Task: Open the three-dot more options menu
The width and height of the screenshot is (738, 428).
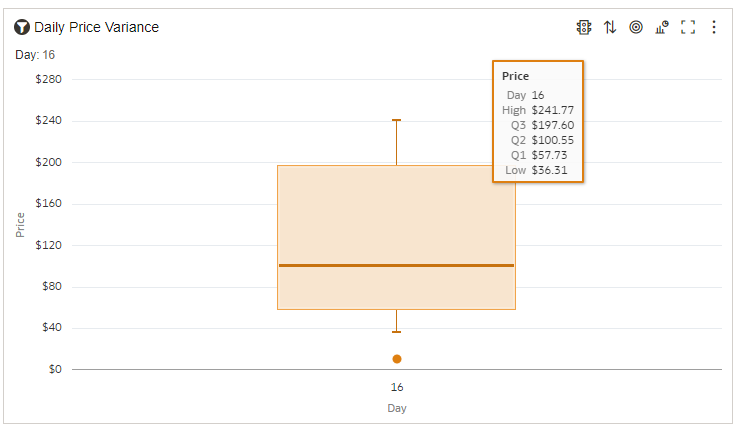Action: (714, 27)
